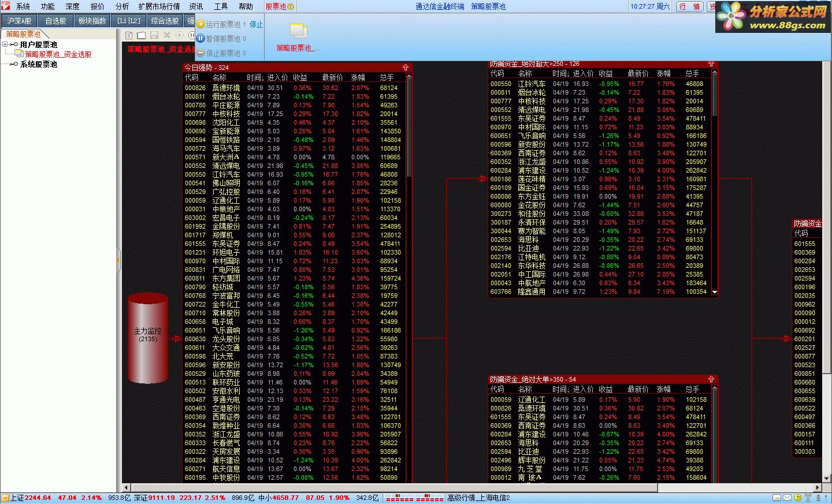Open the 帮助 menu
This screenshot has height=504, width=832.
click(x=246, y=6)
